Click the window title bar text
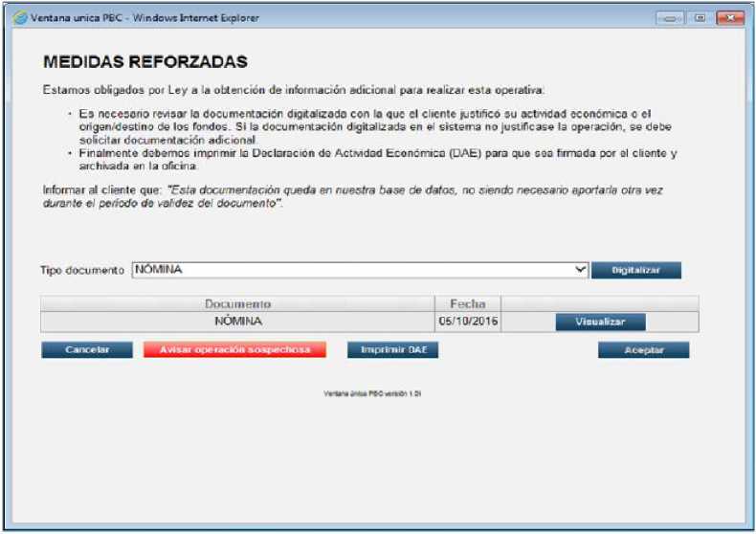The width and height of the screenshot is (756, 534). [x=145, y=18]
